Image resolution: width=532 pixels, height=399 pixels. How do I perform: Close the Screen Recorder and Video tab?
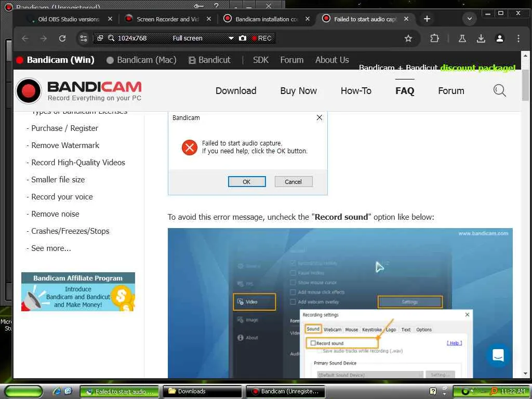(209, 19)
